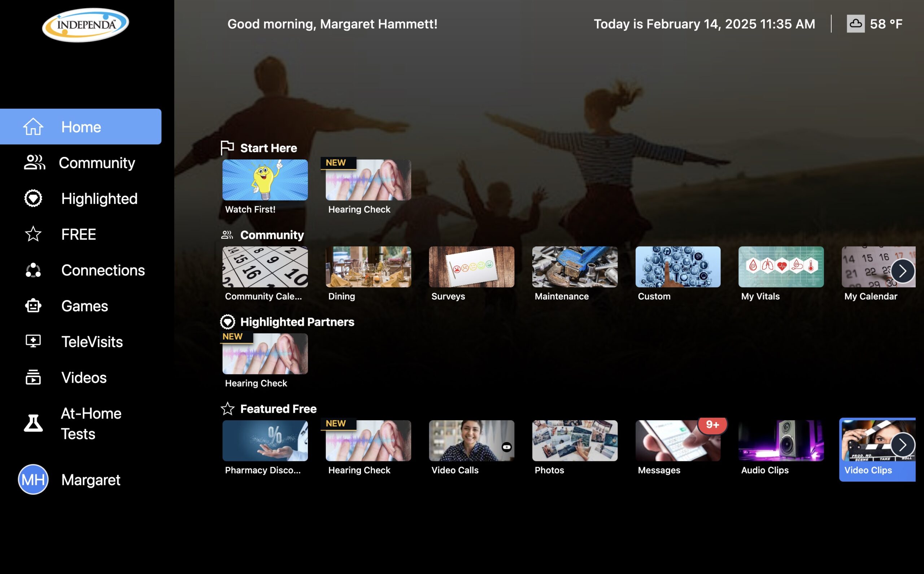Click the Independa logo

click(x=86, y=25)
